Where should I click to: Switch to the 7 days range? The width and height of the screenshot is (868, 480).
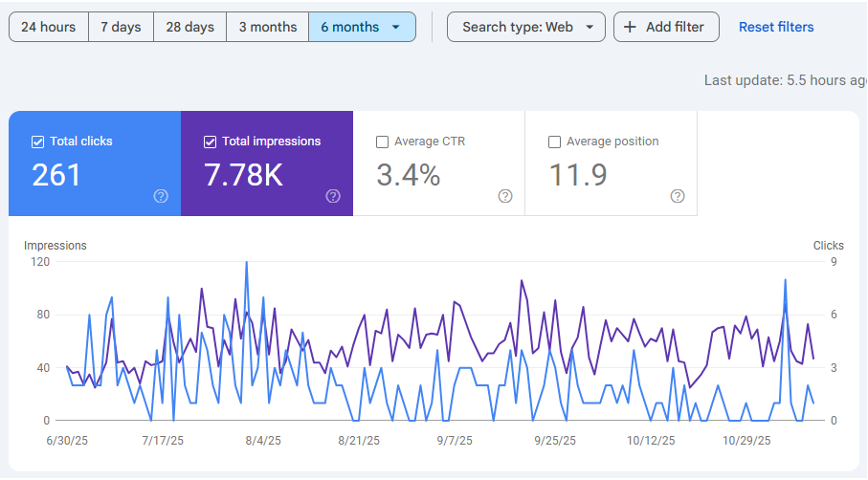(x=121, y=27)
